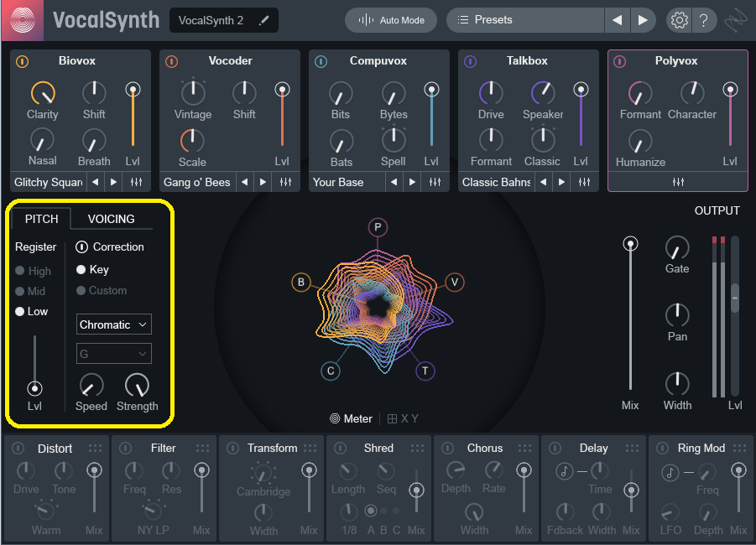Enable the Delay effect

coord(555,448)
